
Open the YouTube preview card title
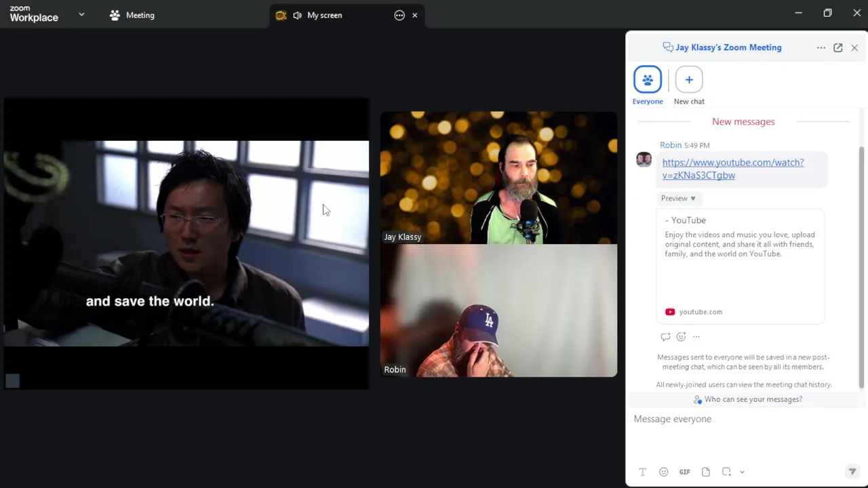686,220
